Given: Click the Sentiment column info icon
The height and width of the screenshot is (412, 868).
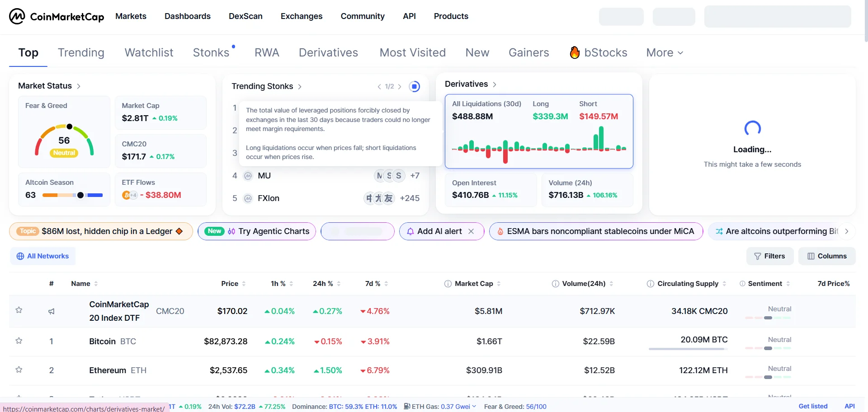Looking at the screenshot, I should (x=742, y=284).
